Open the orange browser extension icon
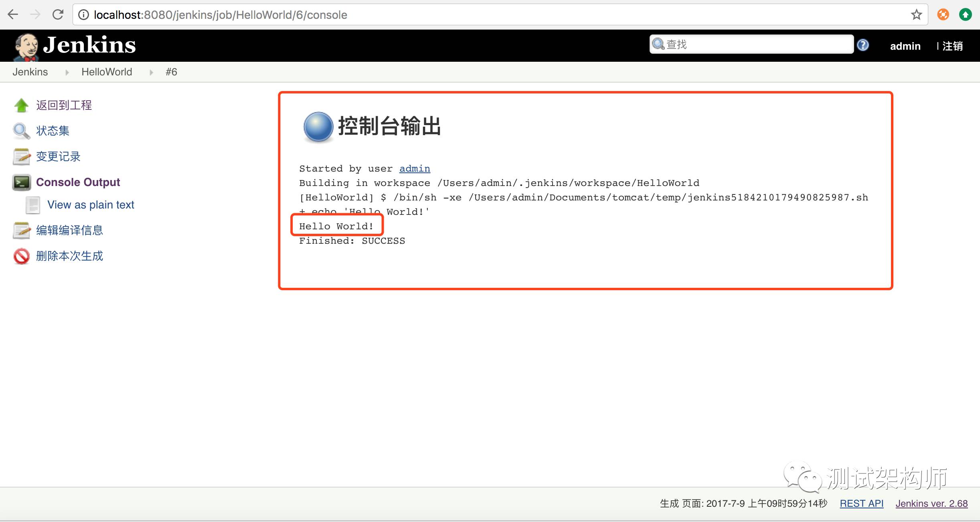 click(x=943, y=15)
